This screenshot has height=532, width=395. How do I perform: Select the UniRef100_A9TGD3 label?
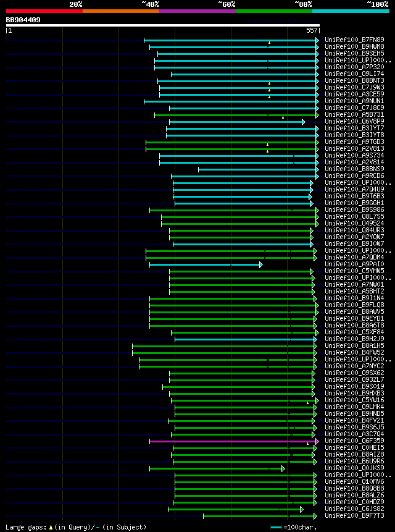[x=354, y=141]
